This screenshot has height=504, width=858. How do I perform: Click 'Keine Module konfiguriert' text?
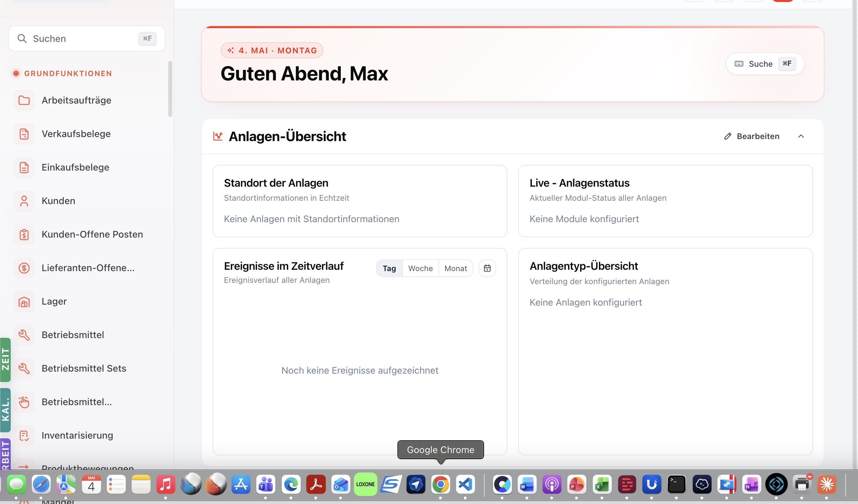pyautogui.click(x=584, y=219)
